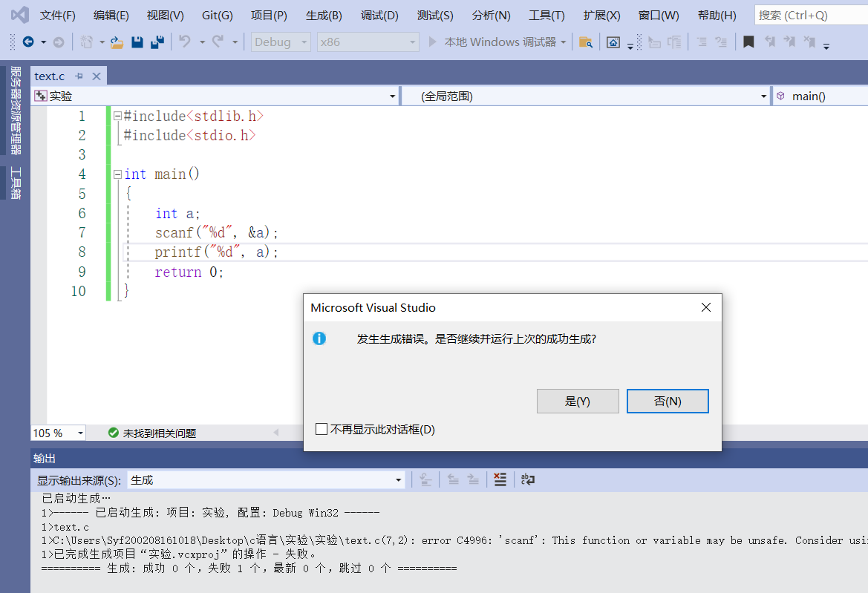Click the New Project toolbar icon
868x593 pixels.
86,42
